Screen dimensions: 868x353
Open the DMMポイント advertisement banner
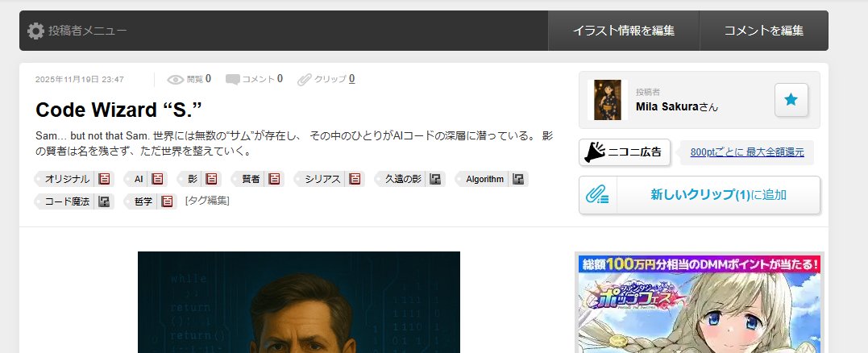700,303
